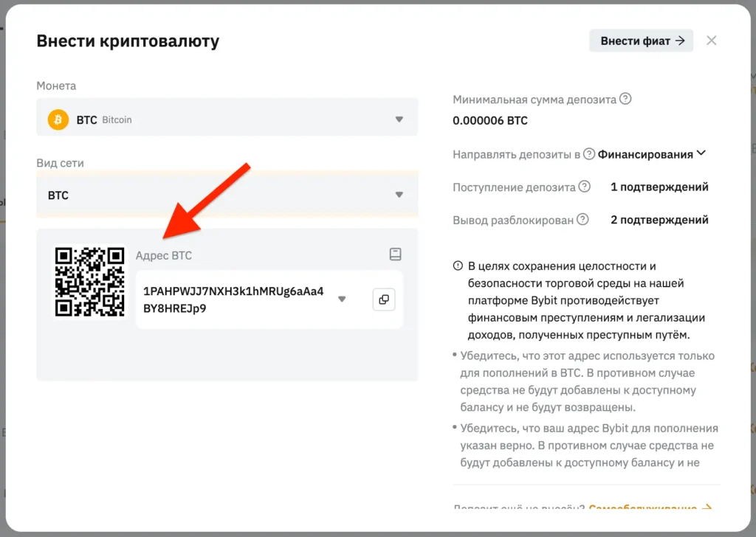The height and width of the screenshot is (537, 756).
Task: Select the address text 1PAHPWJJ7NXH3k1hMRUg6aAa4
Action: tap(233, 291)
